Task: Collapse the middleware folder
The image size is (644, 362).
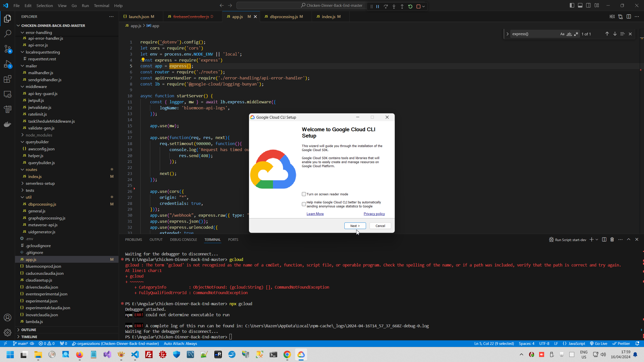Action: point(36,86)
